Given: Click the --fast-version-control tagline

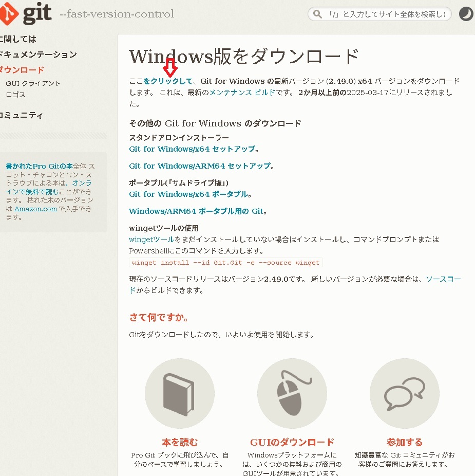Looking at the screenshot, I should pyautogui.click(x=117, y=14).
